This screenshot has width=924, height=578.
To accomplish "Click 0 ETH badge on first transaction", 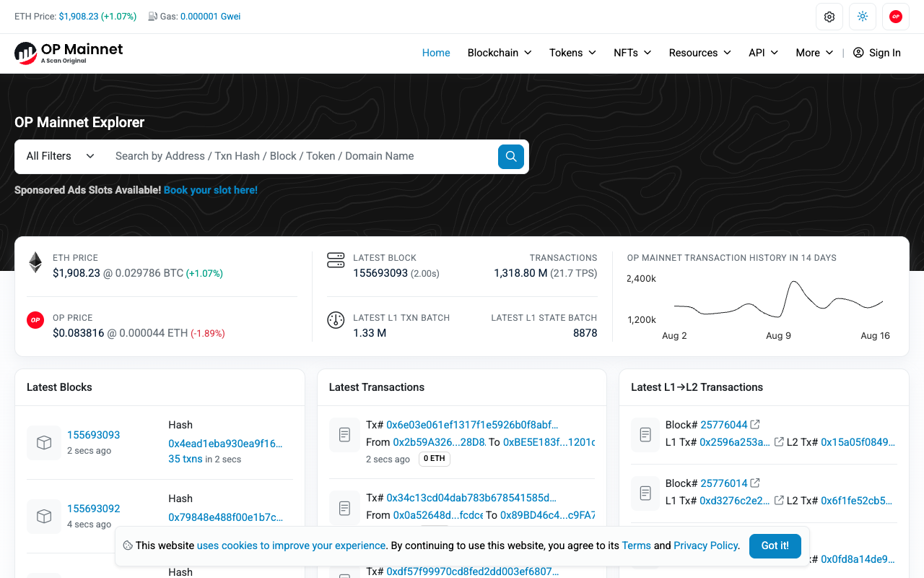I will (434, 459).
